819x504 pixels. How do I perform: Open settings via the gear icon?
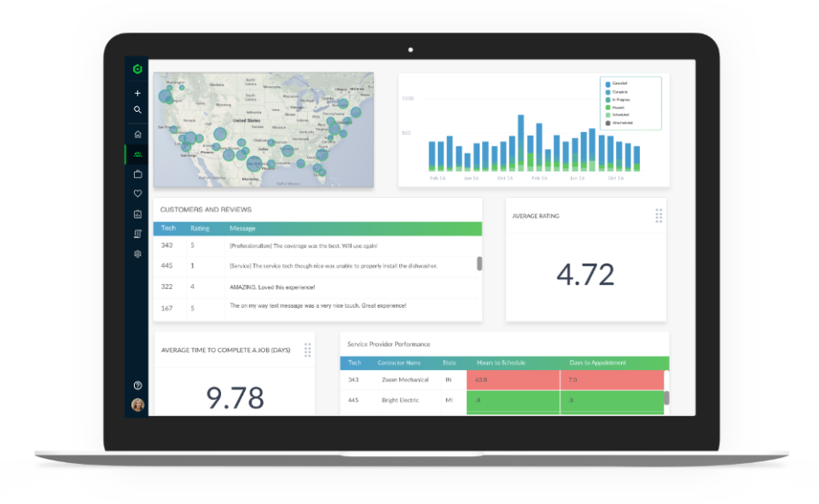pos(137,252)
